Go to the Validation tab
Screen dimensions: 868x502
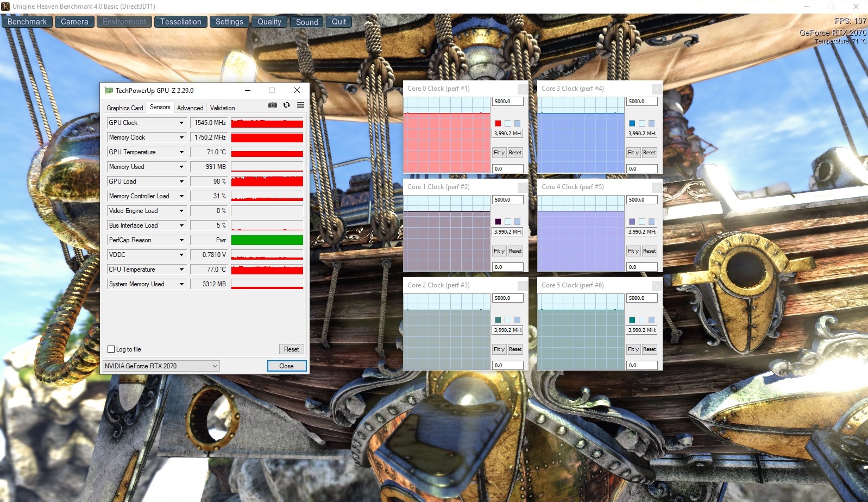click(223, 108)
